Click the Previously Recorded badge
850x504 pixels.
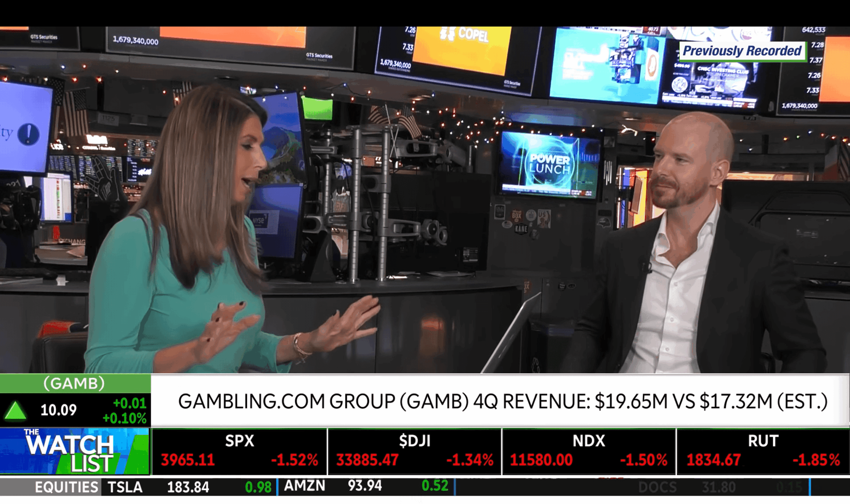742,51
